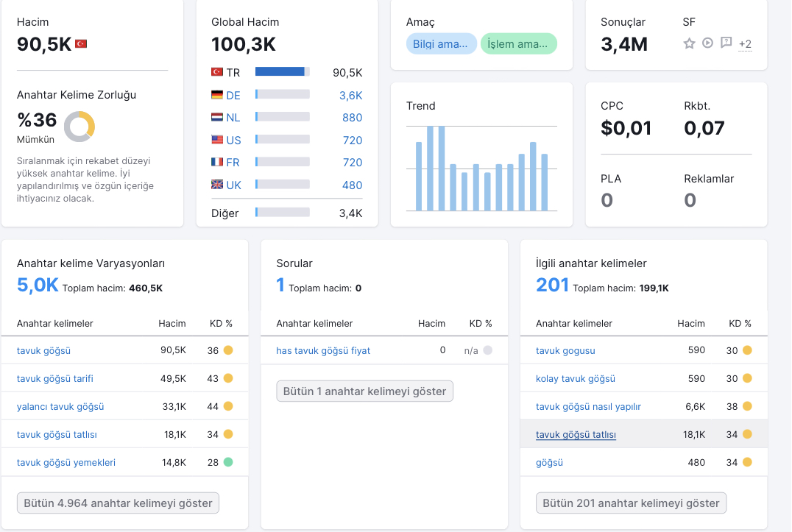Click the keyword difficulty donut chart
Image resolution: width=792 pixels, height=532 pixels.
[x=79, y=126]
